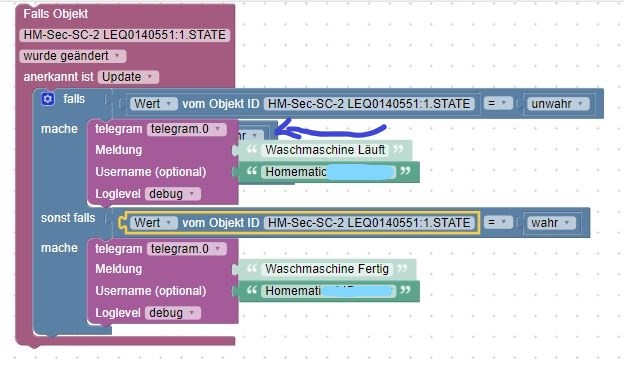Image resolution: width=624 pixels, height=366 pixels.
Task: Open the 'unwahr' boolean dropdown
Action: 558,104
